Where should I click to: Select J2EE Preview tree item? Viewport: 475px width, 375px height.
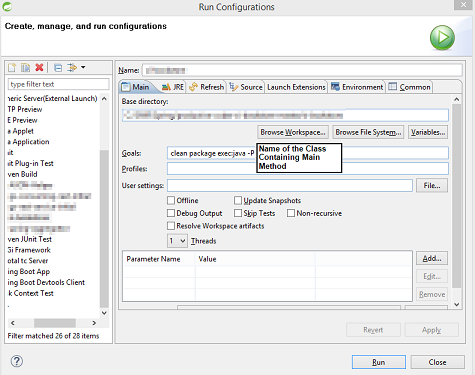click(22, 120)
